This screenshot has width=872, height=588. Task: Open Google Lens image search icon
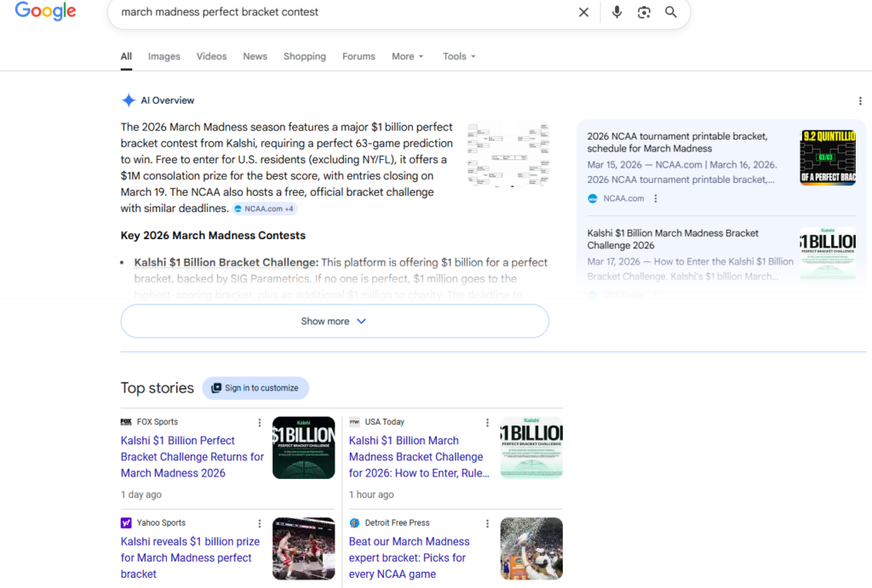click(644, 12)
